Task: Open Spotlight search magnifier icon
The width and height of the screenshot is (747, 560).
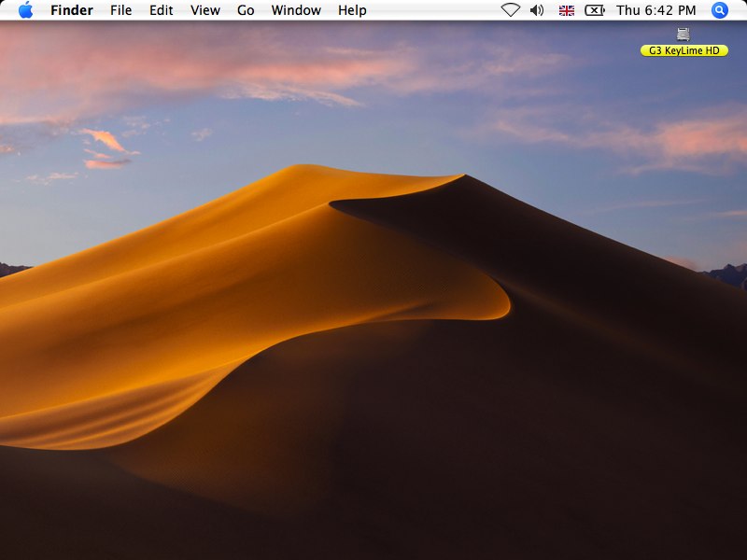Action: coord(720,10)
